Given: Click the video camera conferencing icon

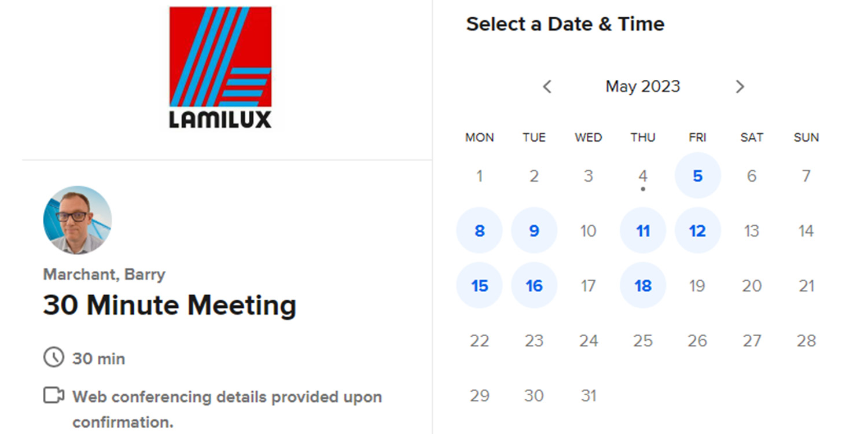Looking at the screenshot, I should (x=54, y=396).
